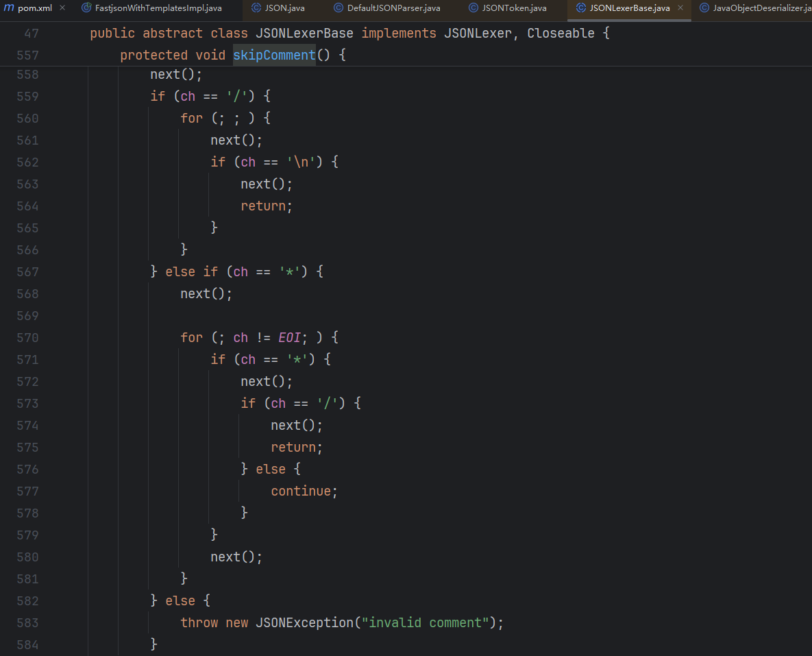The image size is (812, 656).
Task: Click the JavaObjectDeserializer tab class icon
Action: 704,8
